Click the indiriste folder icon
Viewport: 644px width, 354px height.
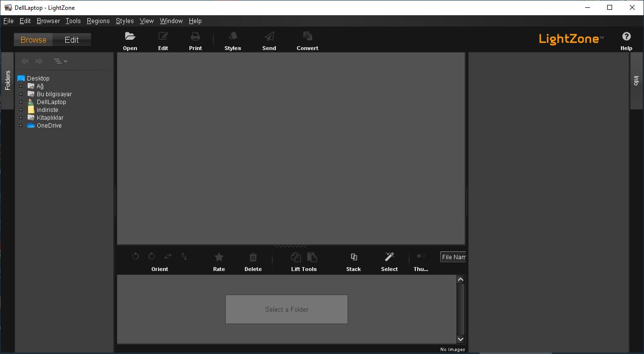click(x=31, y=110)
